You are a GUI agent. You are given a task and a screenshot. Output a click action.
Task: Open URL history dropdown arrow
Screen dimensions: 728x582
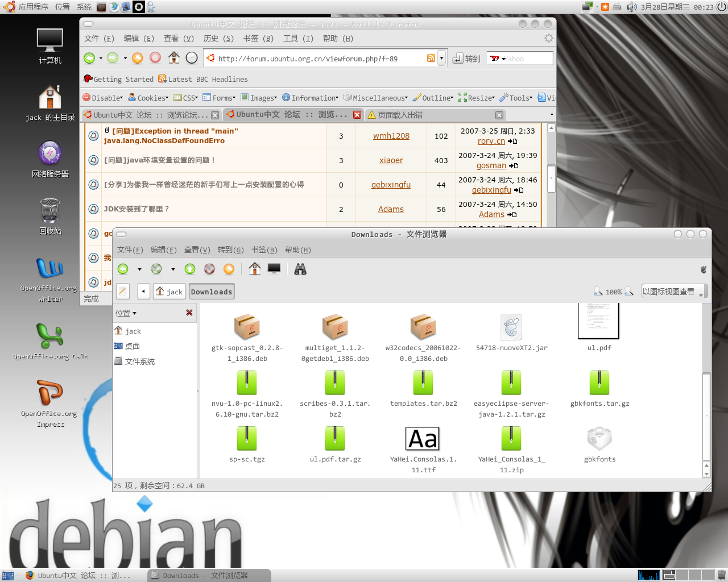click(441, 58)
